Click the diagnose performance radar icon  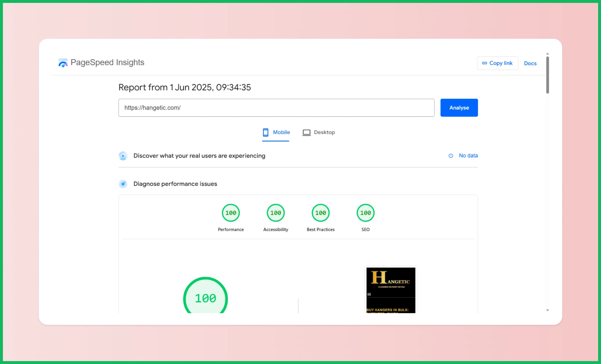[123, 184]
